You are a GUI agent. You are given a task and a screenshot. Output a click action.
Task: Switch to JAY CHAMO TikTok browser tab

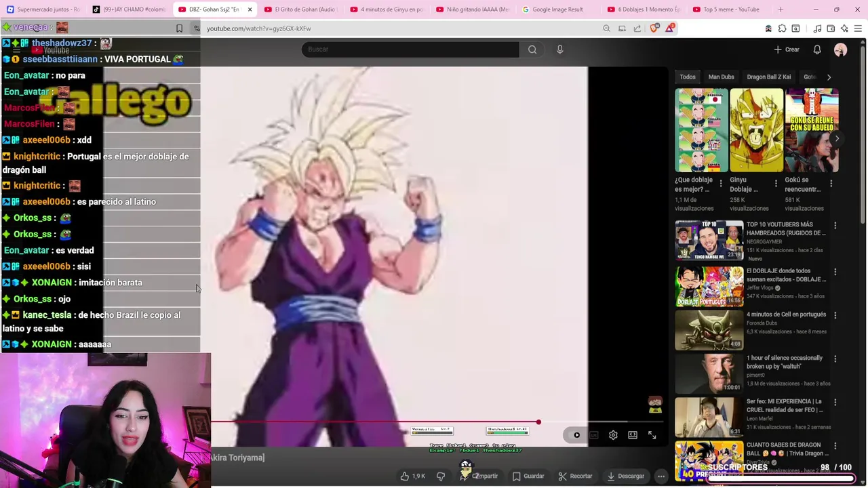coord(129,9)
